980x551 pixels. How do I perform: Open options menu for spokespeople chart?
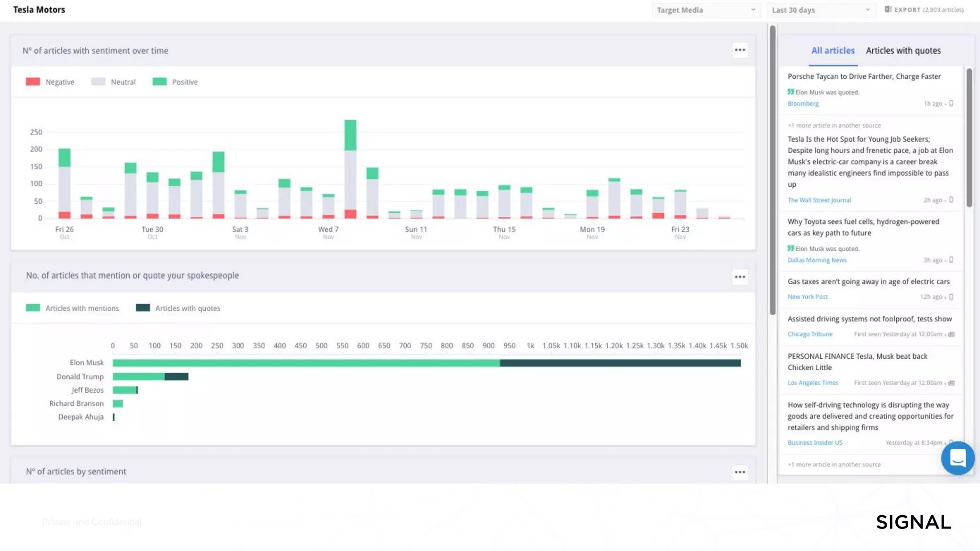coord(740,277)
